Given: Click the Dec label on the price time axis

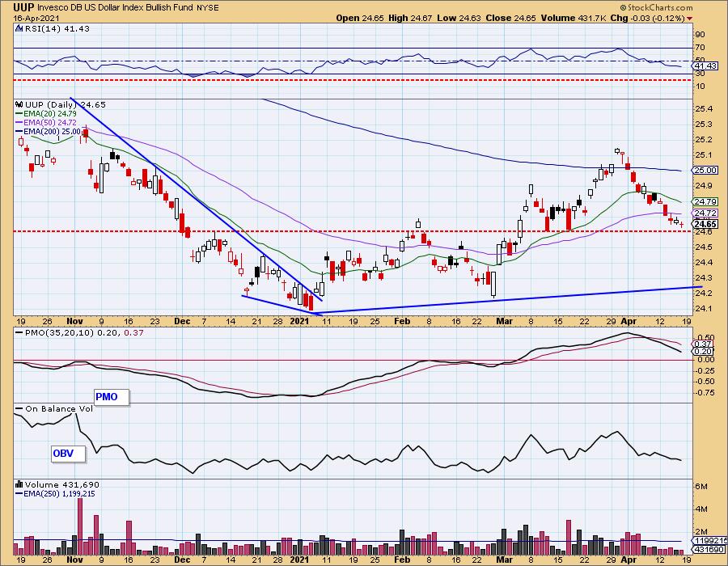Looking at the screenshot, I should point(182,321).
